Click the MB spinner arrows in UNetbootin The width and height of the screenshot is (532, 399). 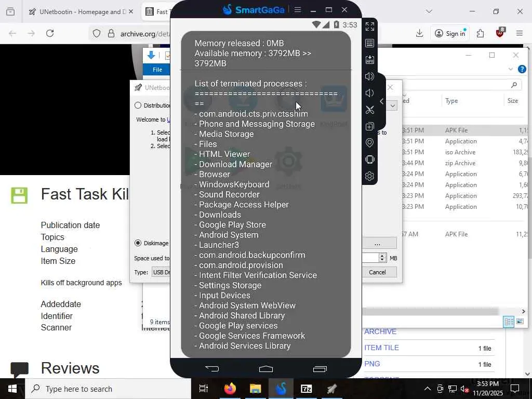click(x=382, y=258)
